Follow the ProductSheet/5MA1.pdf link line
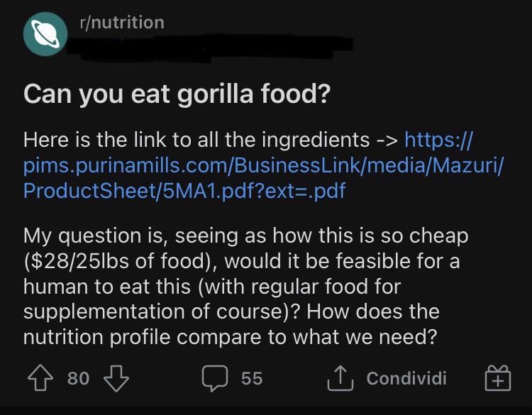 click(x=184, y=192)
